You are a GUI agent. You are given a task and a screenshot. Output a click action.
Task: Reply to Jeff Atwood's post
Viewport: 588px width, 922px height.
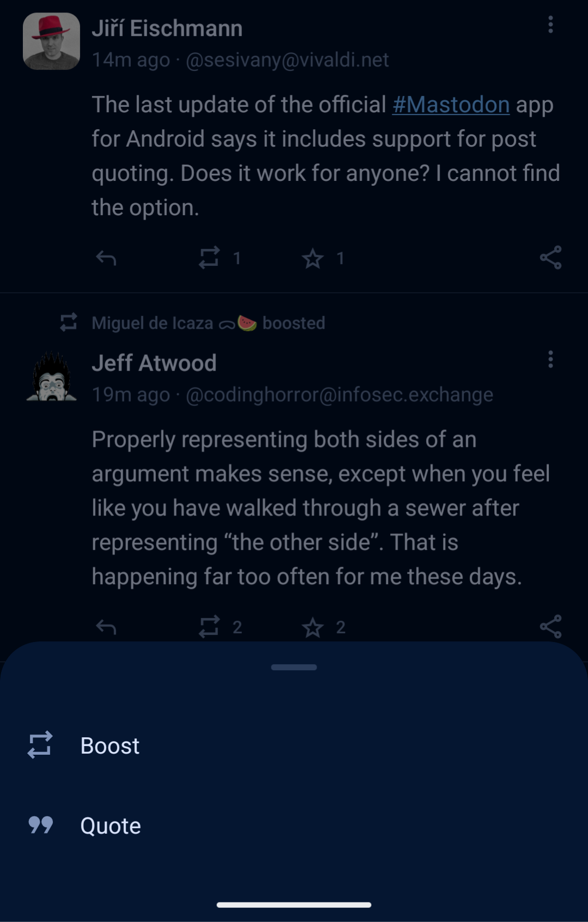106,627
